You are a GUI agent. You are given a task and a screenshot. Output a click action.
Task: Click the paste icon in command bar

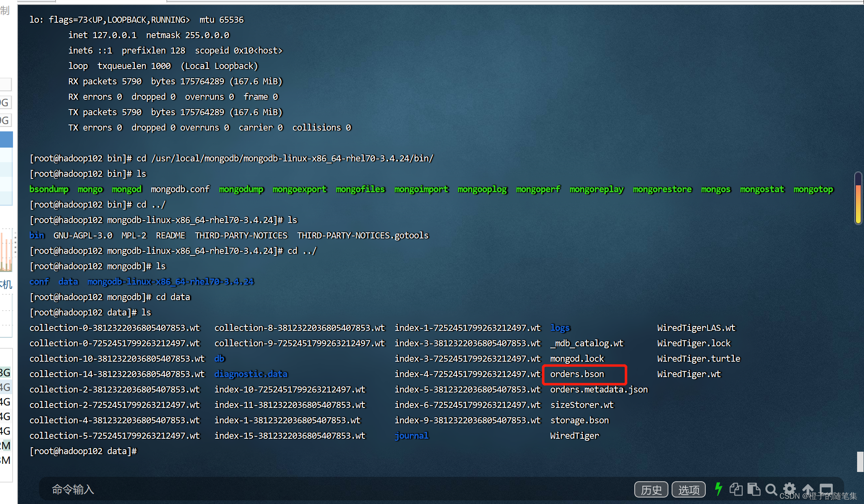tap(754, 489)
